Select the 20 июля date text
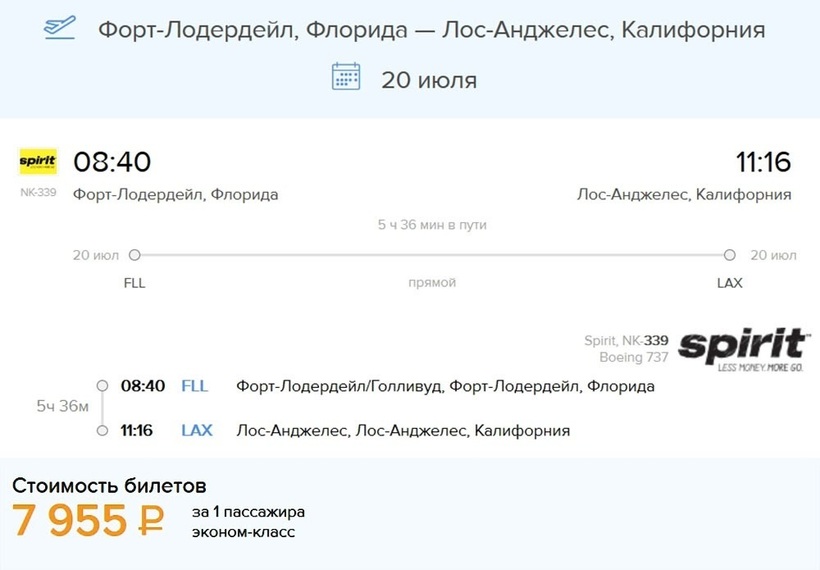The height and width of the screenshot is (570, 820). [429, 79]
